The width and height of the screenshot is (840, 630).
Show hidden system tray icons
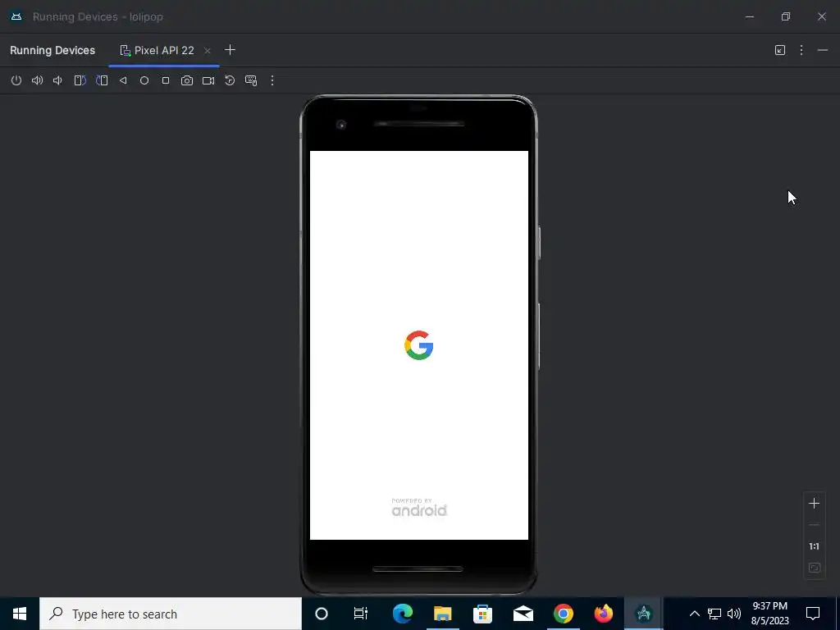[x=694, y=614]
